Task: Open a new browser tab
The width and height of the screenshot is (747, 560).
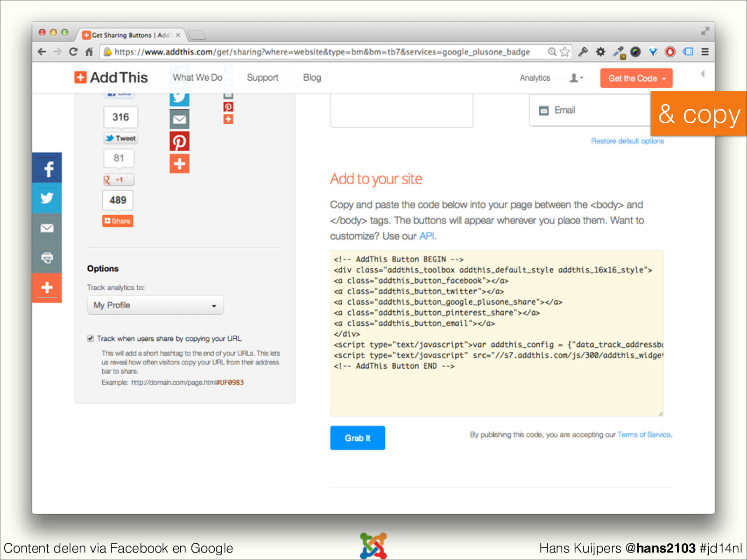Action: click(197, 35)
